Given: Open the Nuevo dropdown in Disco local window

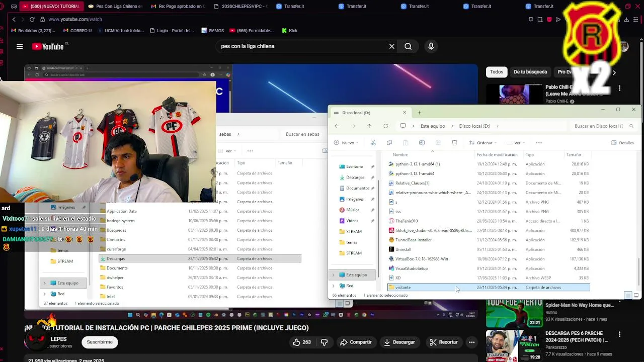Looking at the screenshot, I should [345, 143].
